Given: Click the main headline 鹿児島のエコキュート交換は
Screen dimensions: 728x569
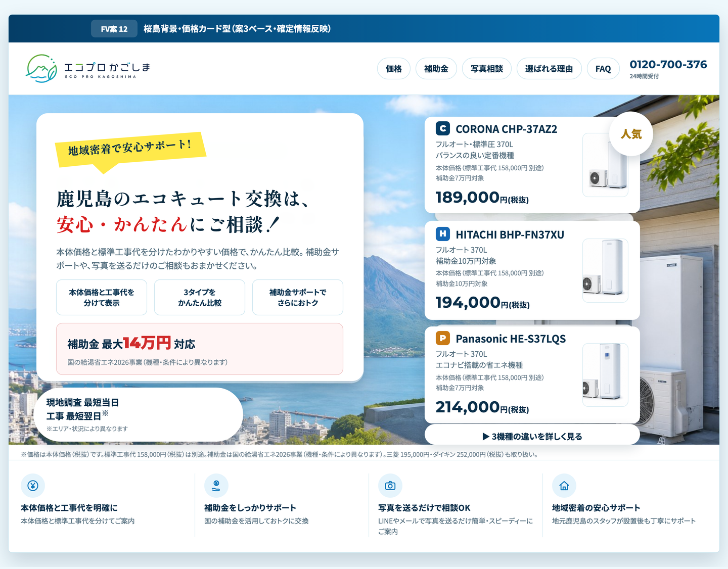Looking at the screenshot, I should point(183,199).
